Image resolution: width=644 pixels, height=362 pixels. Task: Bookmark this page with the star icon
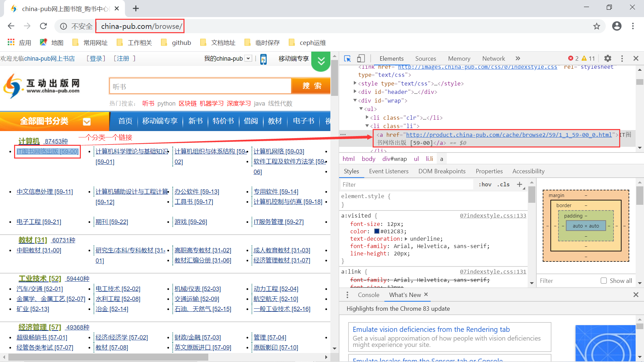596,26
